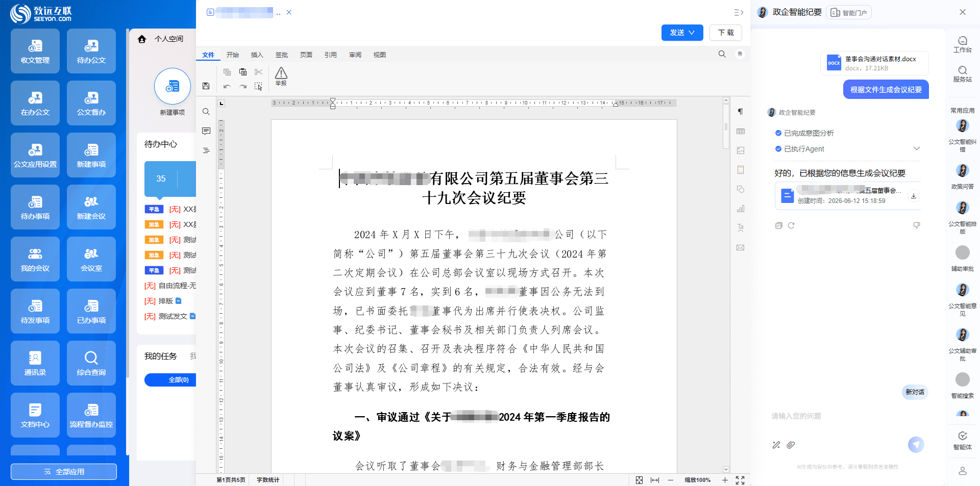Screen dimensions: 980x486
Task: Click the paperclip attachment icon
Action: [791, 445]
